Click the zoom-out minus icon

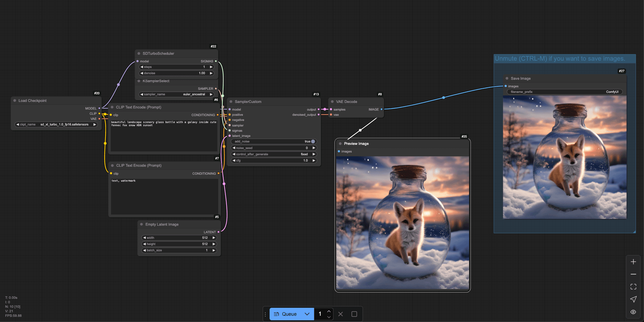pyautogui.click(x=633, y=274)
